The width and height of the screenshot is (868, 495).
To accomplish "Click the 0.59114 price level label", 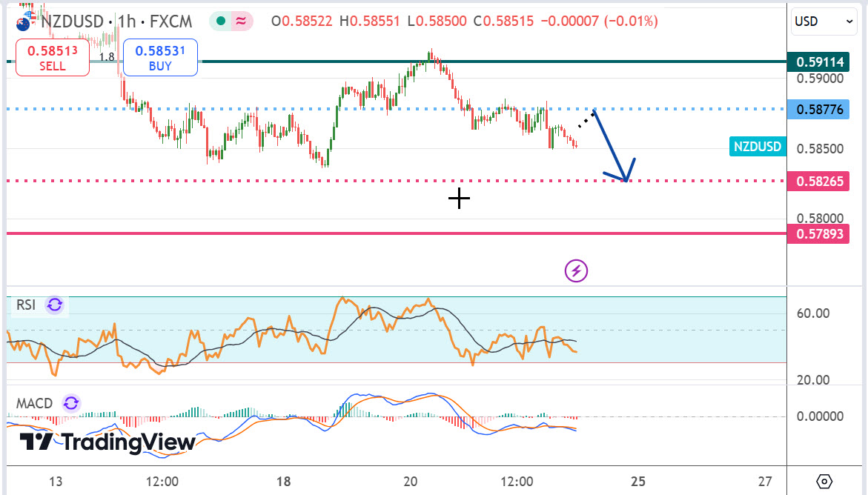I will (818, 62).
